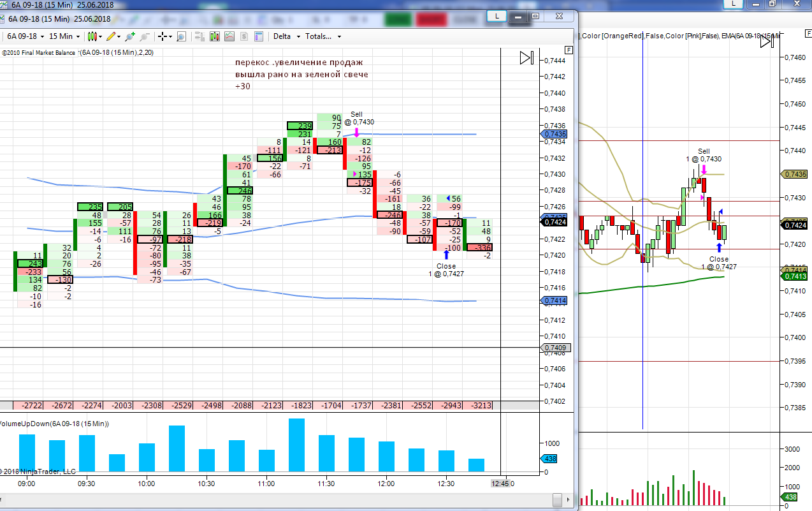
Task: Open the Indicators line-chart icon
Action: (x=229, y=36)
